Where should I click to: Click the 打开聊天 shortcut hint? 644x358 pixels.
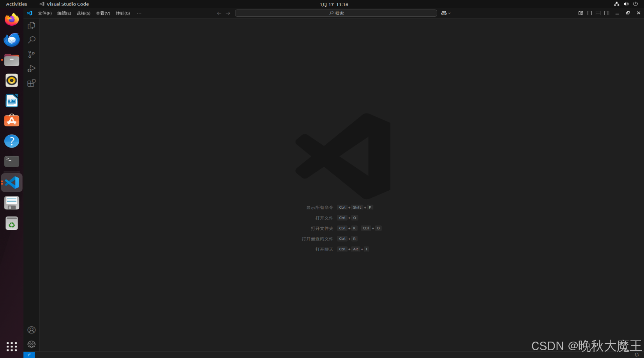[324, 249]
